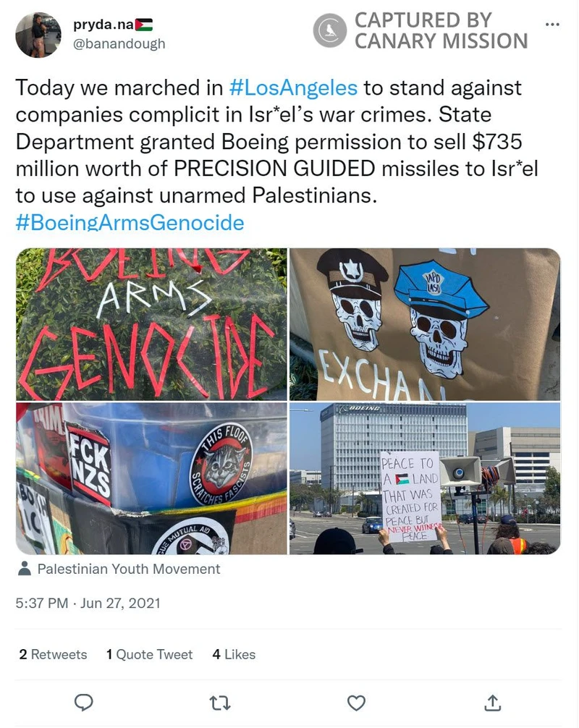The height and width of the screenshot is (728, 579).
Task: Click the Palestine flag emoji next to name
Action: (x=144, y=25)
